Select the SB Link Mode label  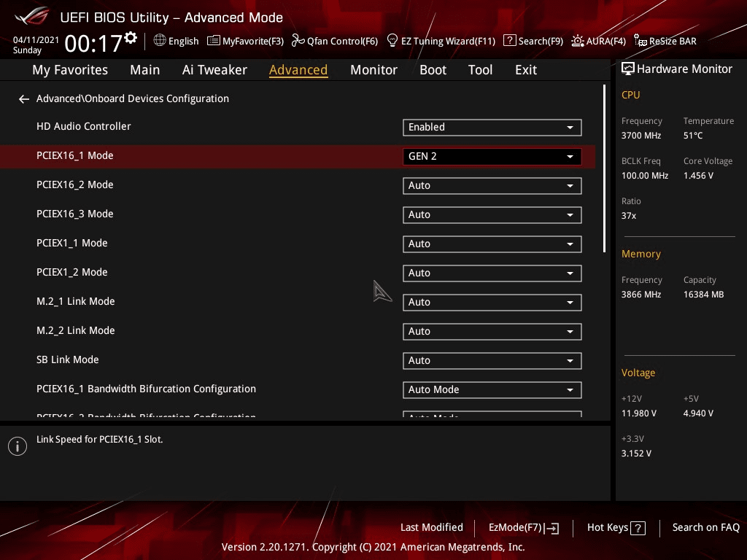click(x=68, y=359)
